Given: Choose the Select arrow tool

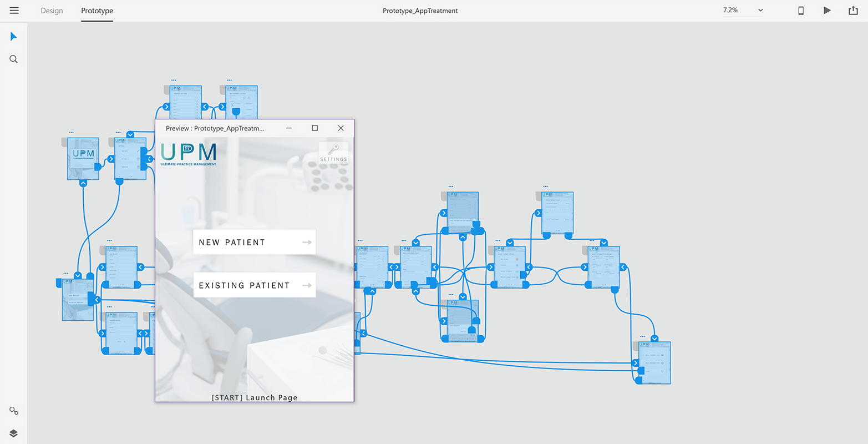Looking at the screenshot, I should click(14, 37).
